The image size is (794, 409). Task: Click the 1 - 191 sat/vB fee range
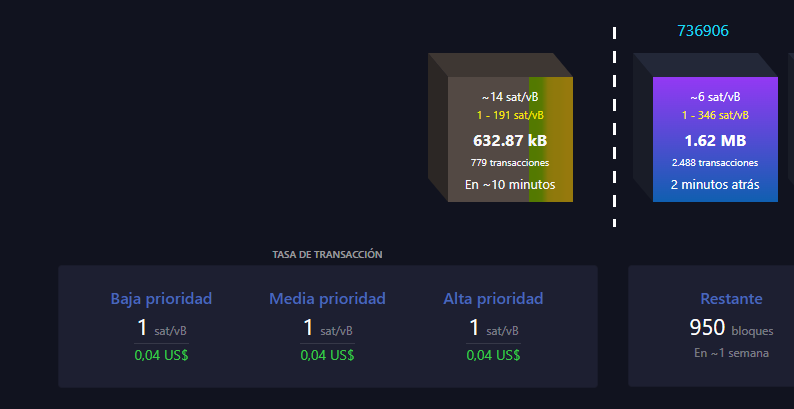click(x=510, y=115)
